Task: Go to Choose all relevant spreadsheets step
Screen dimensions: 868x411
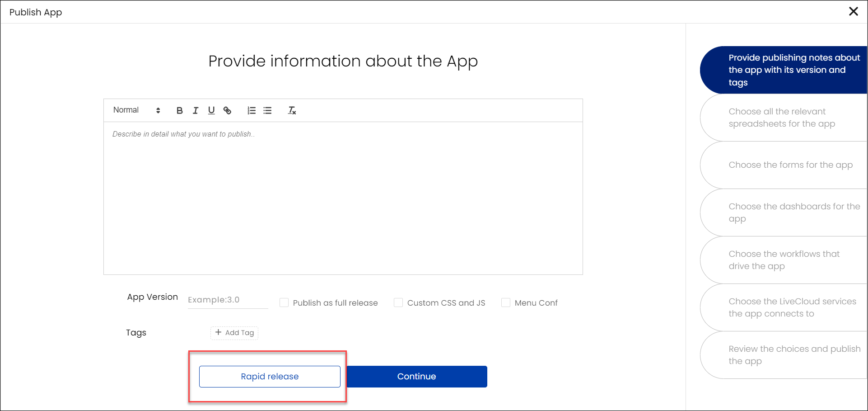Action: (784, 118)
